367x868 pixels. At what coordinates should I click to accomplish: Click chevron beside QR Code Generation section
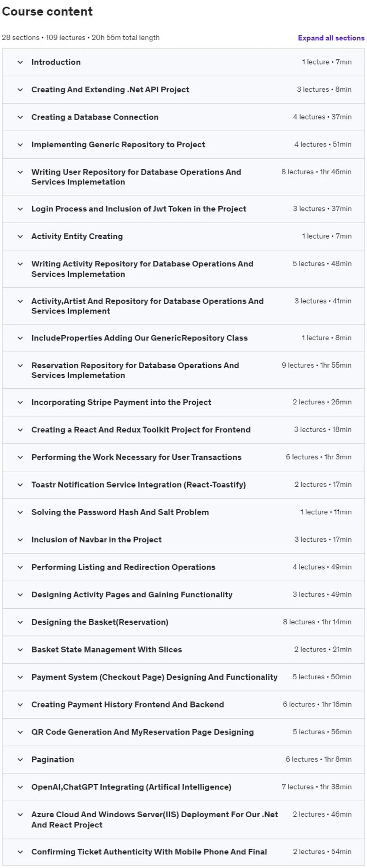click(20, 732)
